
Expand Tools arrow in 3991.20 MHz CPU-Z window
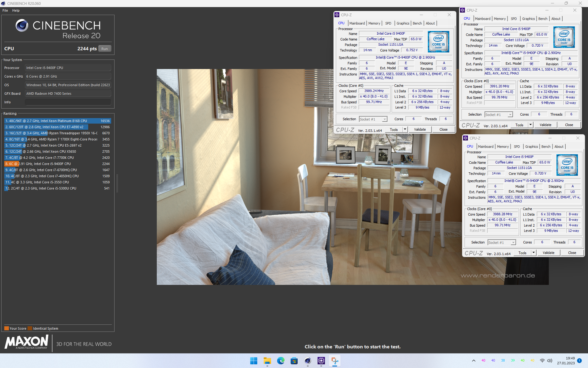click(530, 125)
